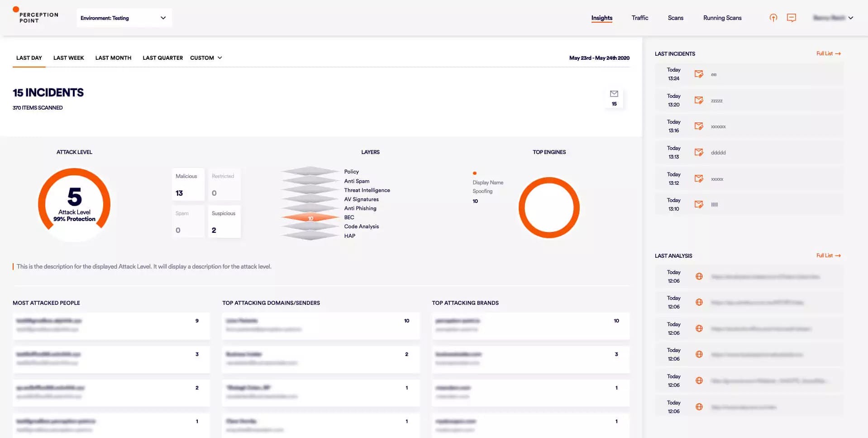
Task: Switch to the Last Month filter
Action: (113, 58)
